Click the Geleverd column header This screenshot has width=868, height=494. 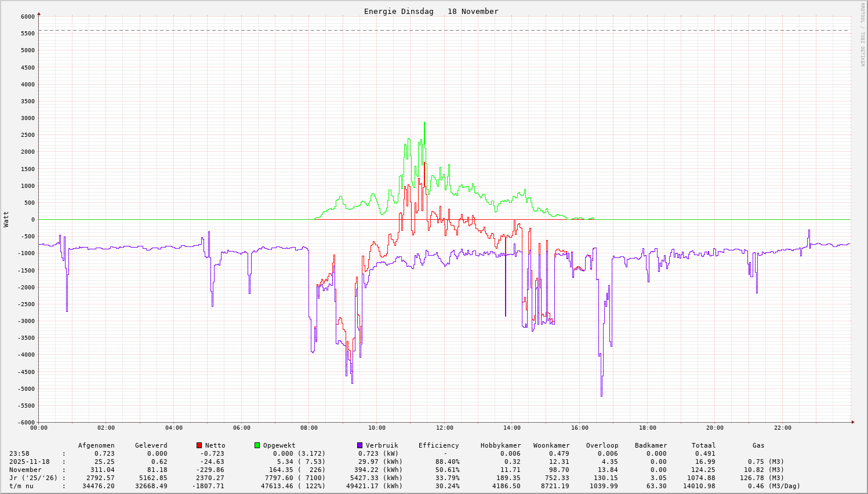pos(151,446)
